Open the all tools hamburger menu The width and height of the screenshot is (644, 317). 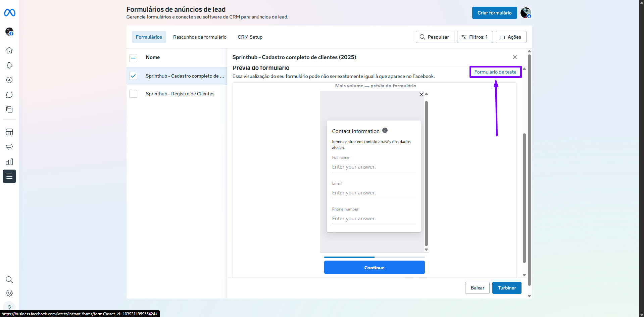[x=9, y=176]
